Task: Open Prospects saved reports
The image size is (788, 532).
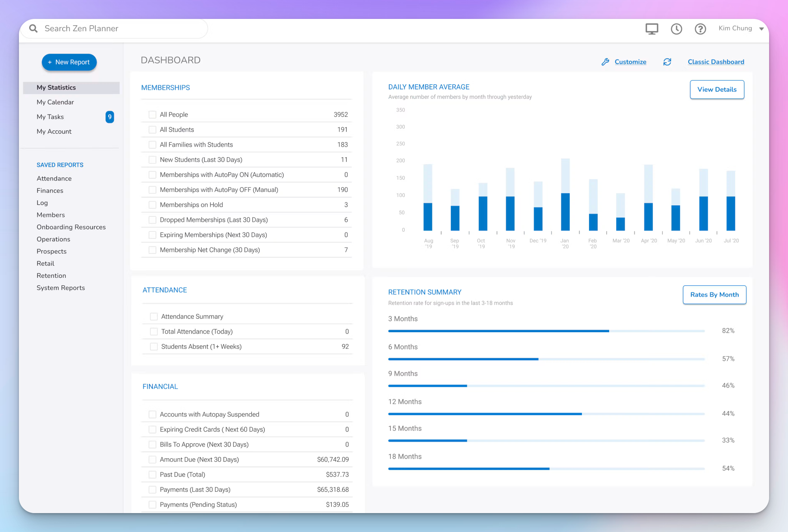Action: pos(51,251)
